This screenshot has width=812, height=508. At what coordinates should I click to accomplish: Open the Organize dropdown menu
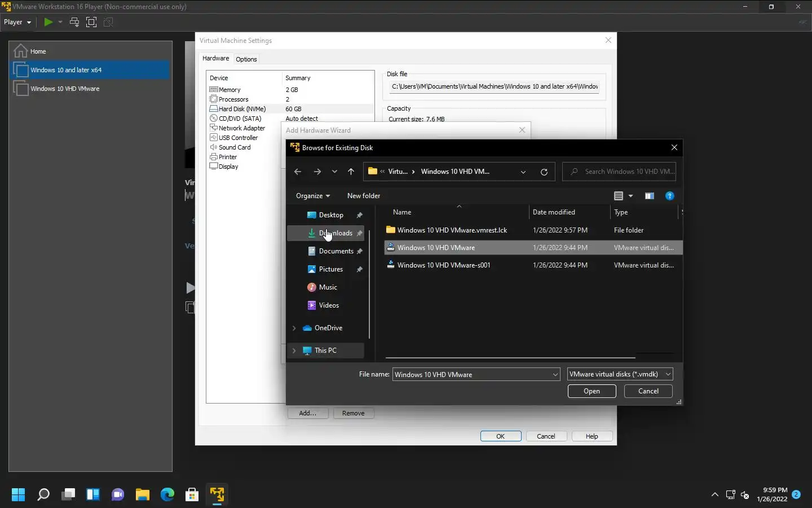[x=313, y=196]
